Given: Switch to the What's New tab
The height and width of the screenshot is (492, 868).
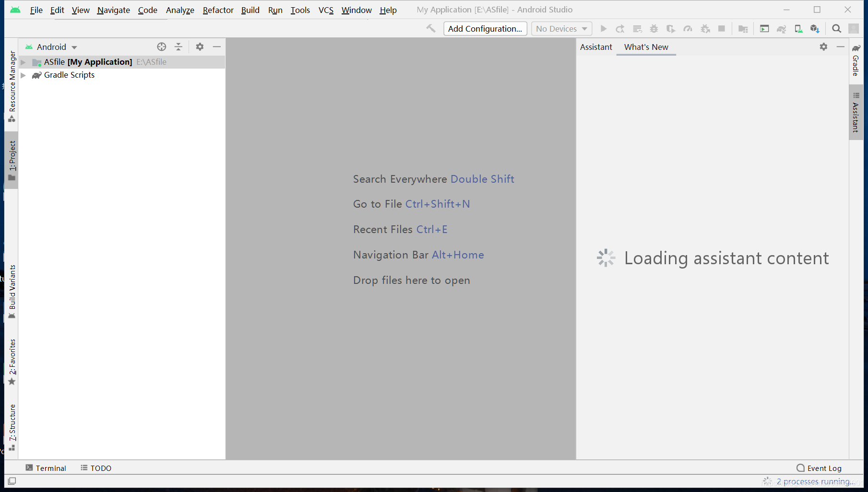Looking at the screenshot, I should (646, 47).
